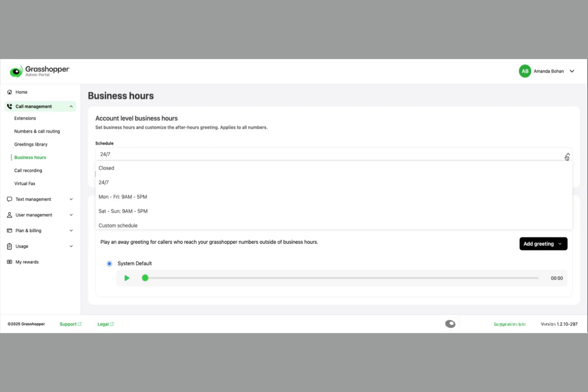The width and height of the screenshot is (588, 392).
Task: Select the Call management phone icon
Action: click(9, 106)
